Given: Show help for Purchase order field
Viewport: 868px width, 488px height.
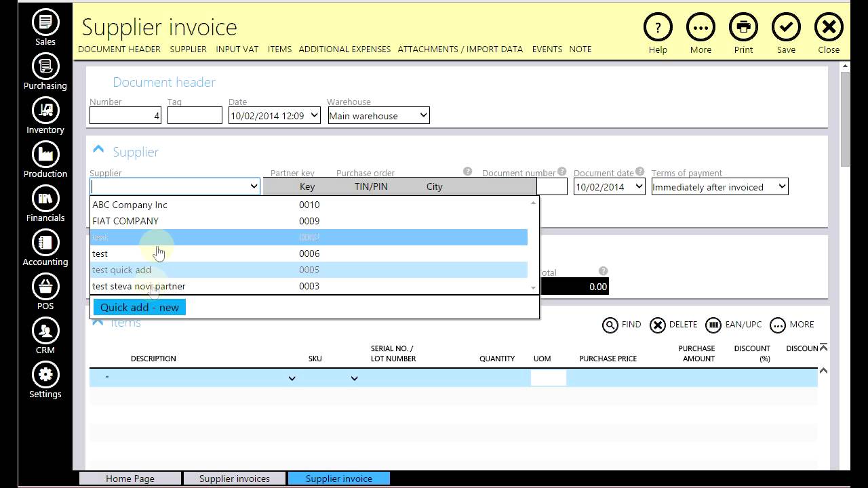Looking at the screenshot, I should pyautogui.click(x=467, y=171).
